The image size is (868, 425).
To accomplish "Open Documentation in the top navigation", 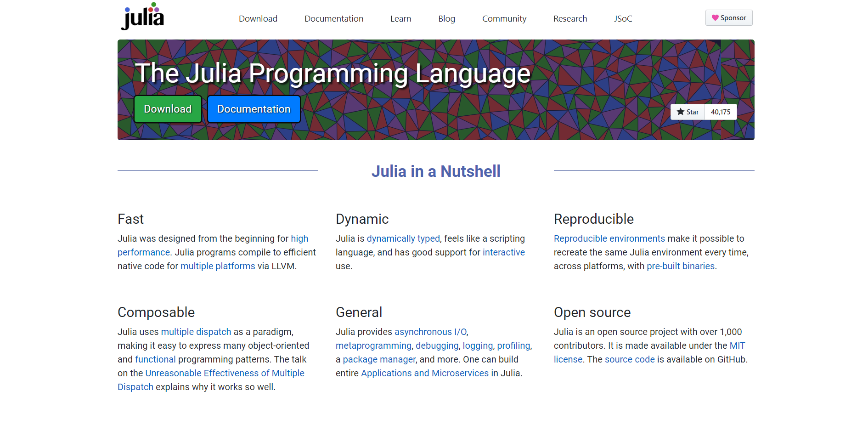I will pos(334,19).
